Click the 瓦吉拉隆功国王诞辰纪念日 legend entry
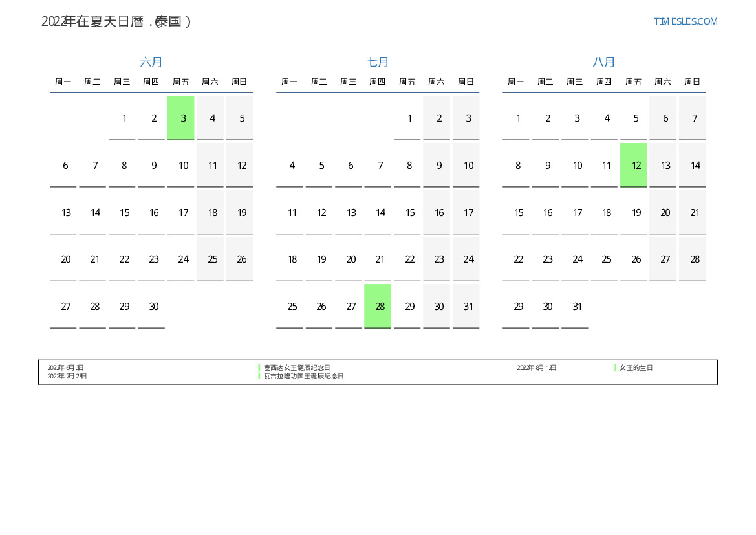 (303, 376)
